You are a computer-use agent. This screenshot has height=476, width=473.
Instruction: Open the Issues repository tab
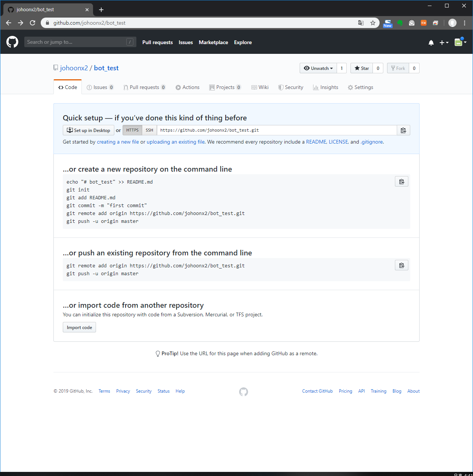pos(100,87)
